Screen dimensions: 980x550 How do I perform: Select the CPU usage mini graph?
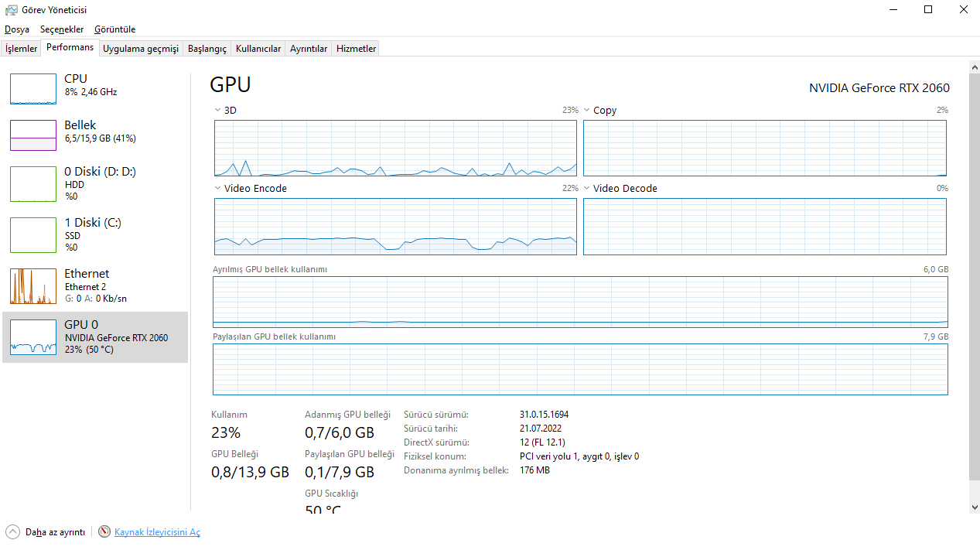(x=33, y=89)
